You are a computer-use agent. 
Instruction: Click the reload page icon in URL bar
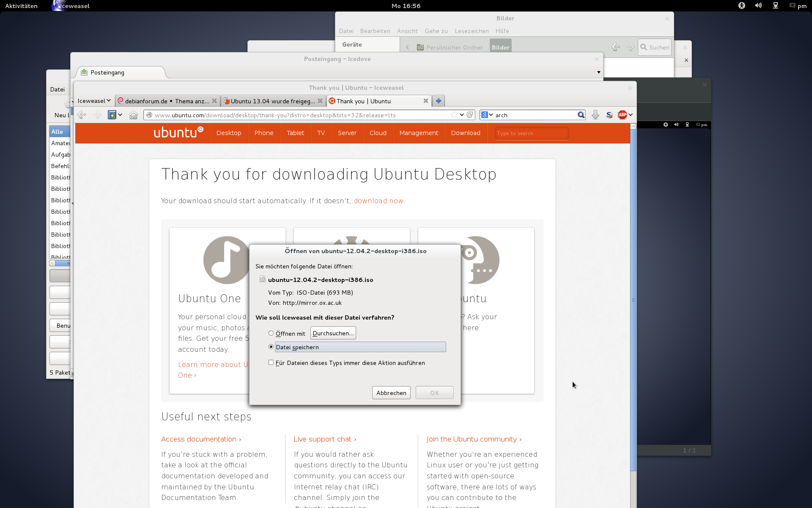[470, 115]
